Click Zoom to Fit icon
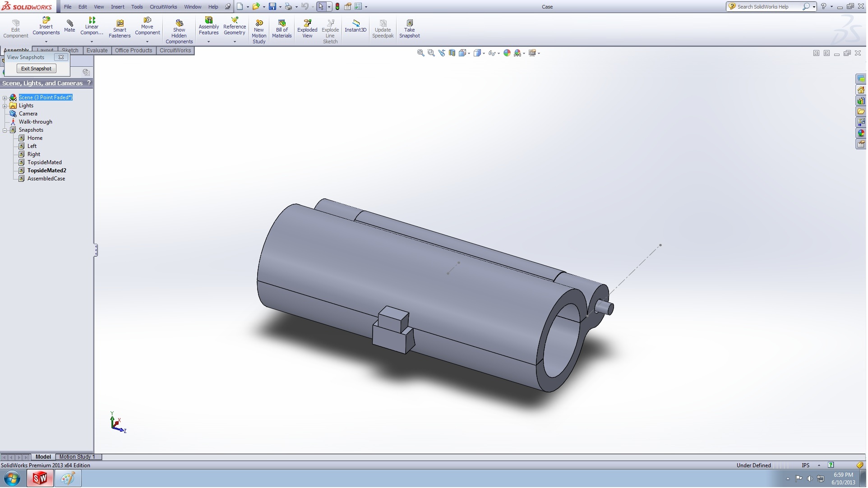 (x=421, y=53)
